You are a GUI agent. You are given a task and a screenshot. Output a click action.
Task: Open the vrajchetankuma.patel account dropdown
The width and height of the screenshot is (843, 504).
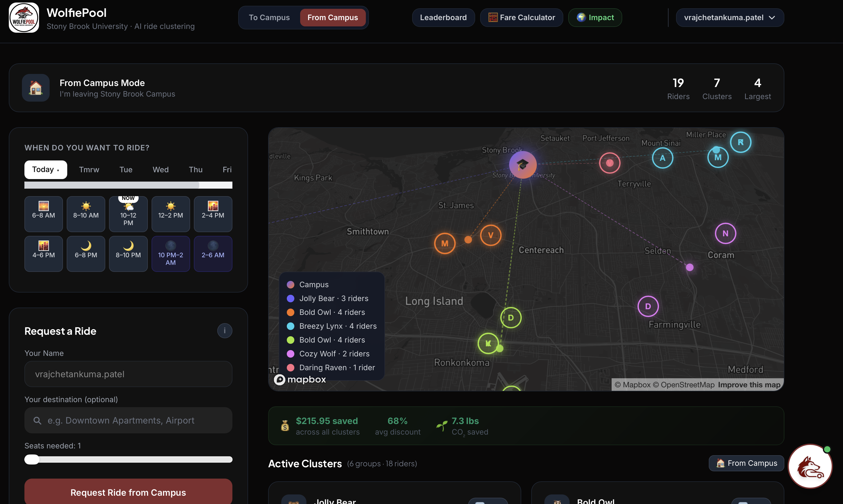coord(730,18)
